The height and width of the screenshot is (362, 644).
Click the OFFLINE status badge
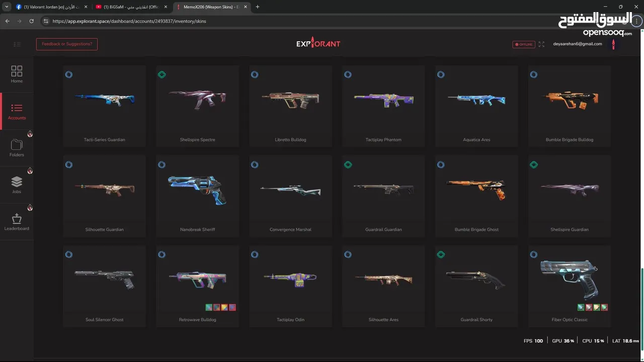(524, 44)
